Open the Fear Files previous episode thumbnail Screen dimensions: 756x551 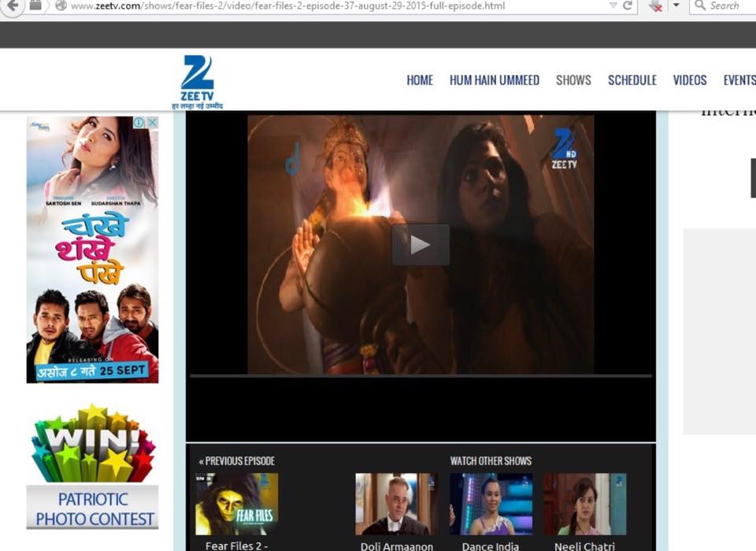[237, 505]
